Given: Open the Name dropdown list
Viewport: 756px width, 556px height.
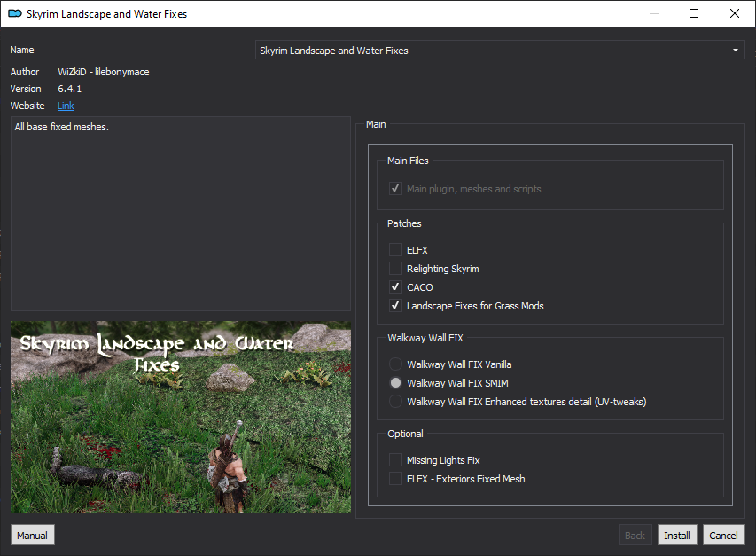Looking at the screenshot, I should (x=500, y=51).
